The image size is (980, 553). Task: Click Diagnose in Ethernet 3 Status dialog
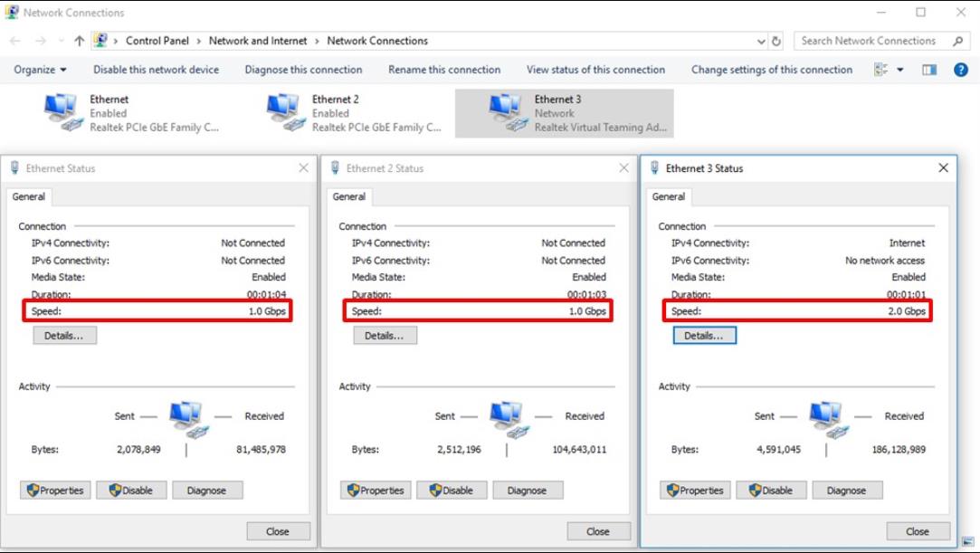pyautogui.click(x=848, y=491)
